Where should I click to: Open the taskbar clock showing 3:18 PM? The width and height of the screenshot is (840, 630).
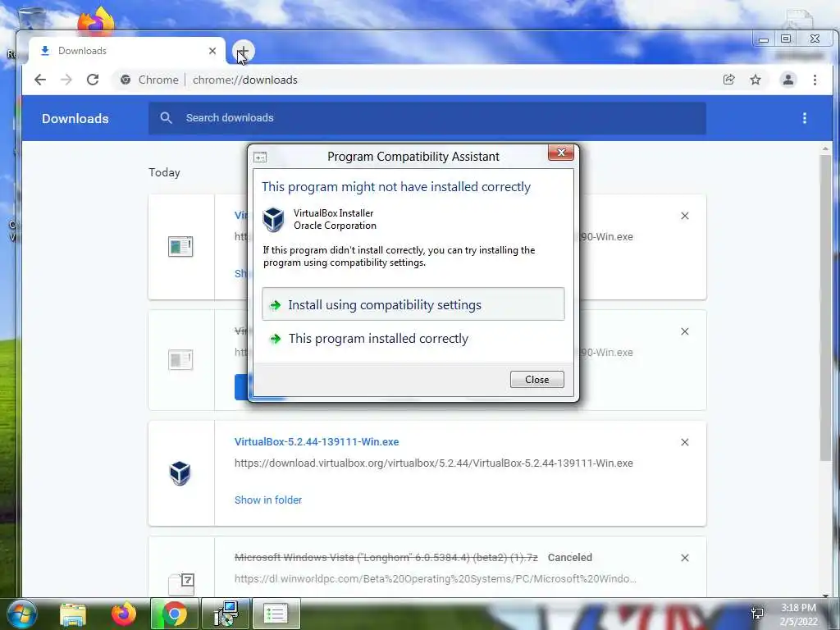[798, 614]
